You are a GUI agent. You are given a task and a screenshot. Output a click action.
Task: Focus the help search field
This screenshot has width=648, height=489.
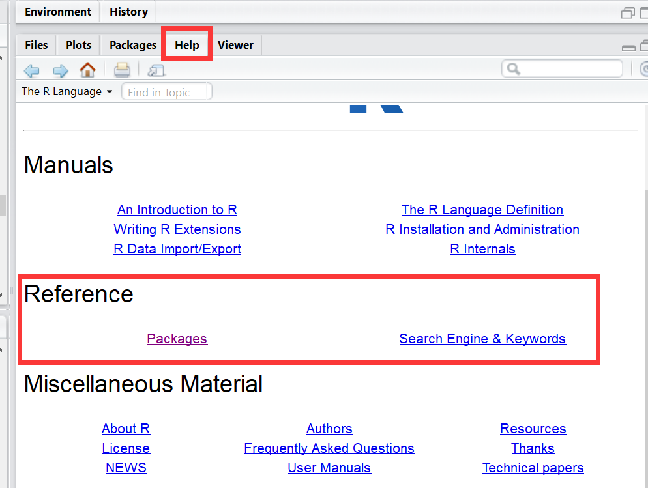pos(562,69)
